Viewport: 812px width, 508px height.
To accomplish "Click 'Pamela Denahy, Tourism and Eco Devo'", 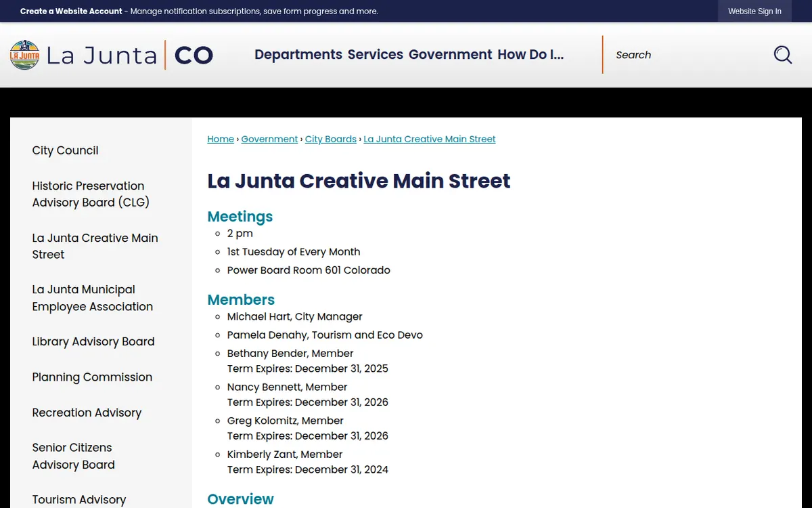I will (325, 335).
